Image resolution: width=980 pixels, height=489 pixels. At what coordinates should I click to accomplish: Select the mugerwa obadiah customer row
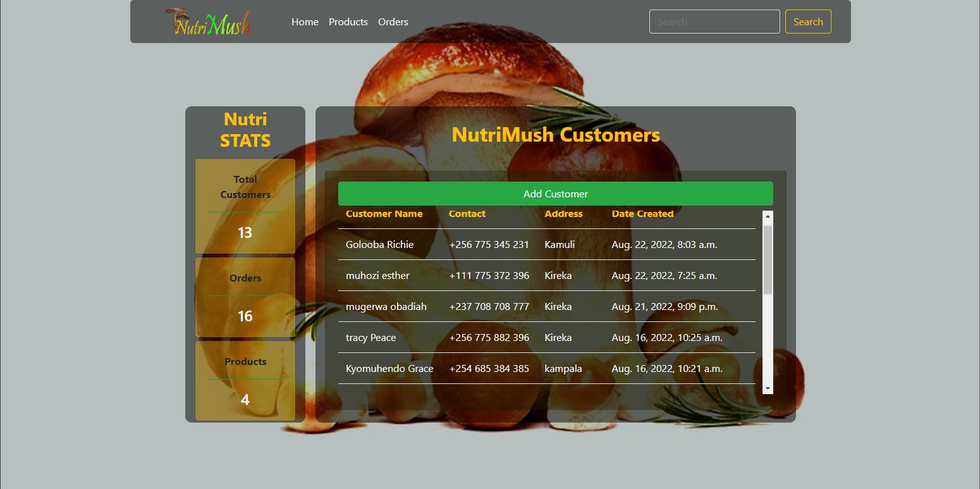547,307
